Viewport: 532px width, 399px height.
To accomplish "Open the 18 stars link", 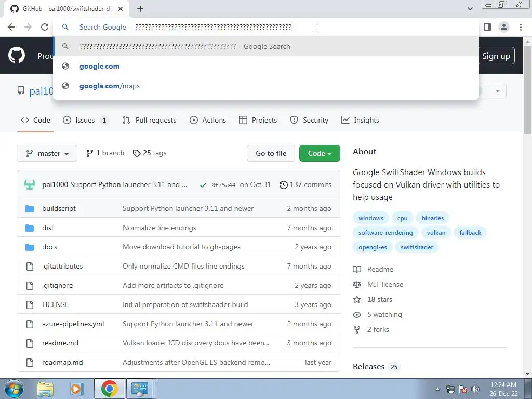I will click(373, 300).
